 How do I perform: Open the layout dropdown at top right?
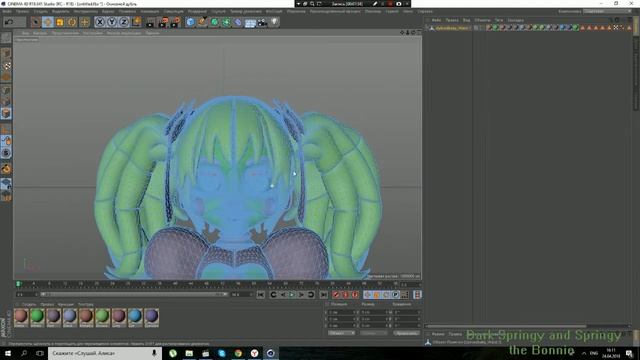[x=607, y=11]
